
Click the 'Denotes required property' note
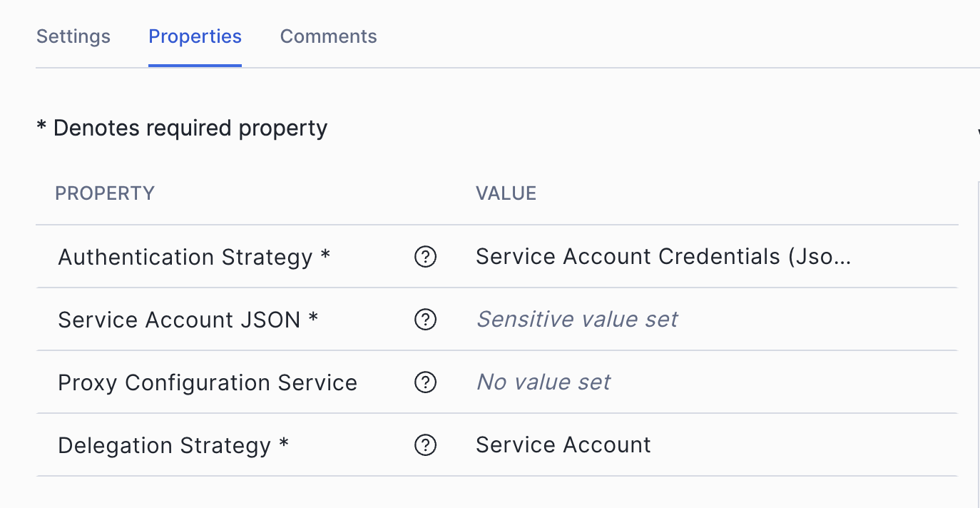point(182,128)
